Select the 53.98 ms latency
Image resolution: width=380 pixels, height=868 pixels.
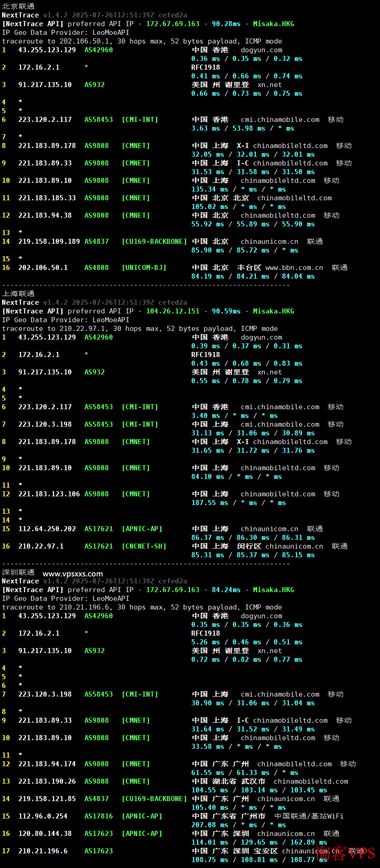pyautogui.click(x=249, y=128)
